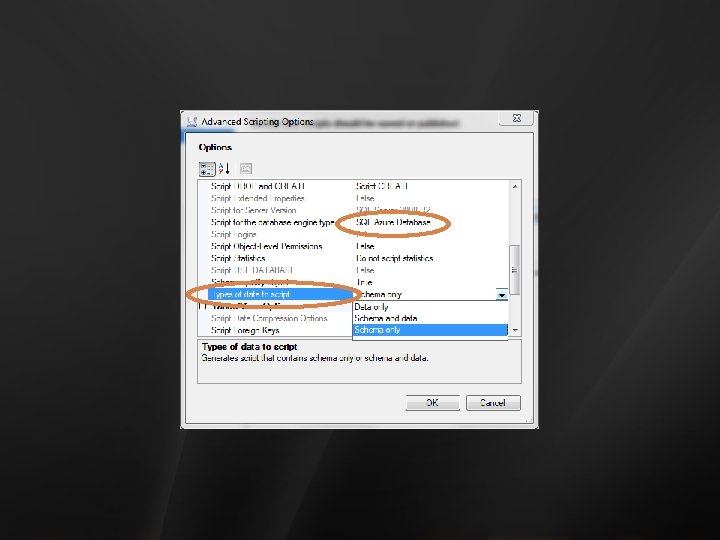
Task: Click the Property Pages toolbar icon
Action: [x=246, y=169]
